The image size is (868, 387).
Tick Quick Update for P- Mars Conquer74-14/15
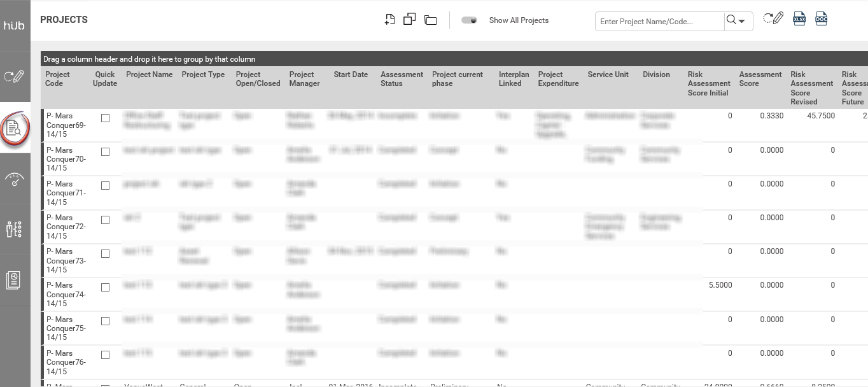tap(106, 288)
